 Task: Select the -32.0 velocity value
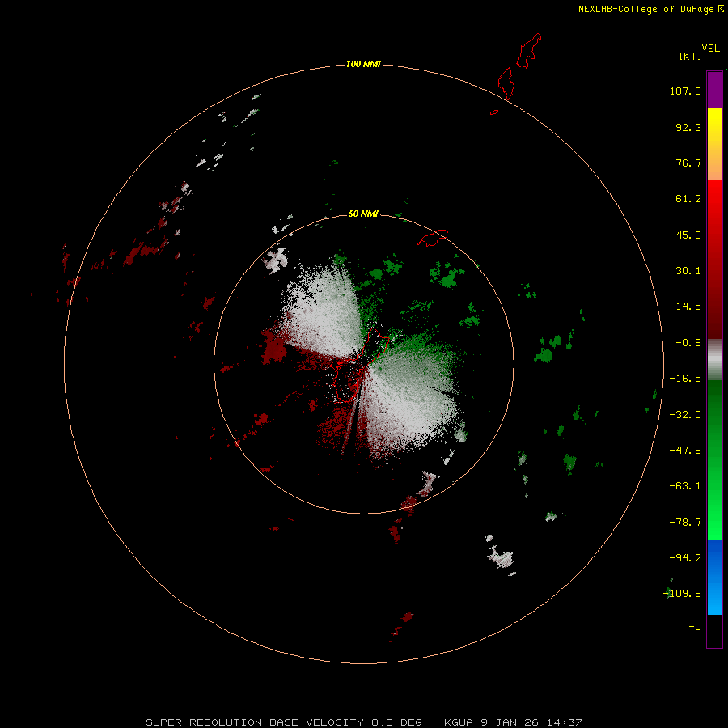[x=685, y=415]
